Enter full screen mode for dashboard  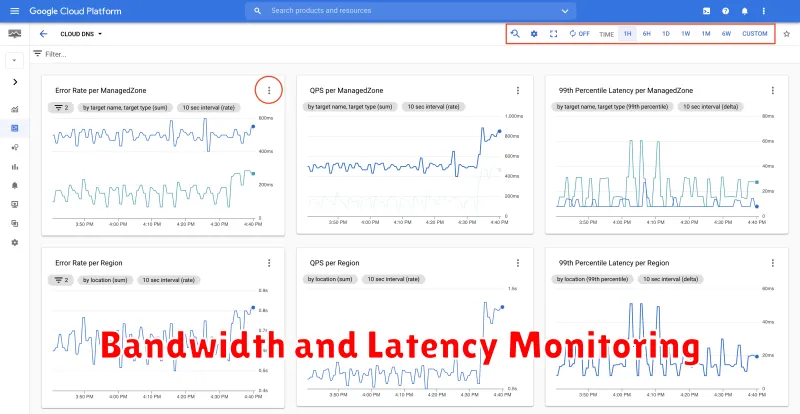click(554, 34)
